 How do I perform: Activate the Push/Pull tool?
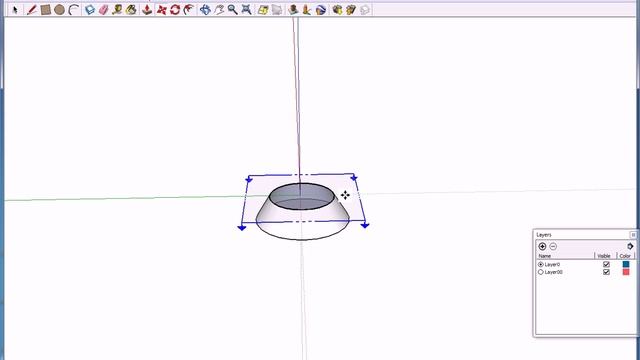click(x=147, y=9)
